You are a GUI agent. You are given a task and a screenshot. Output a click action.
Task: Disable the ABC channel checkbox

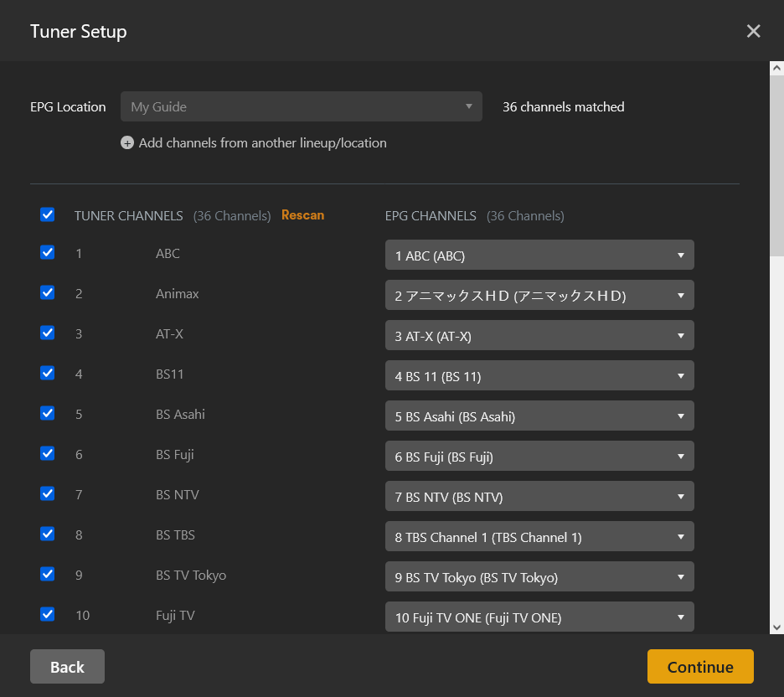(x=47, y=252)
